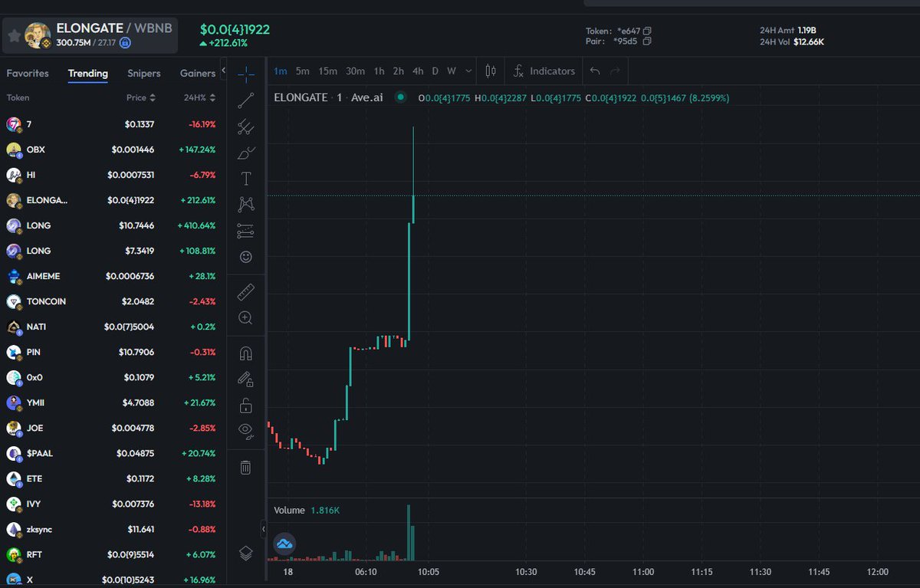Undo the last chart action
The image size is (920, 588).
click(595, 71)
